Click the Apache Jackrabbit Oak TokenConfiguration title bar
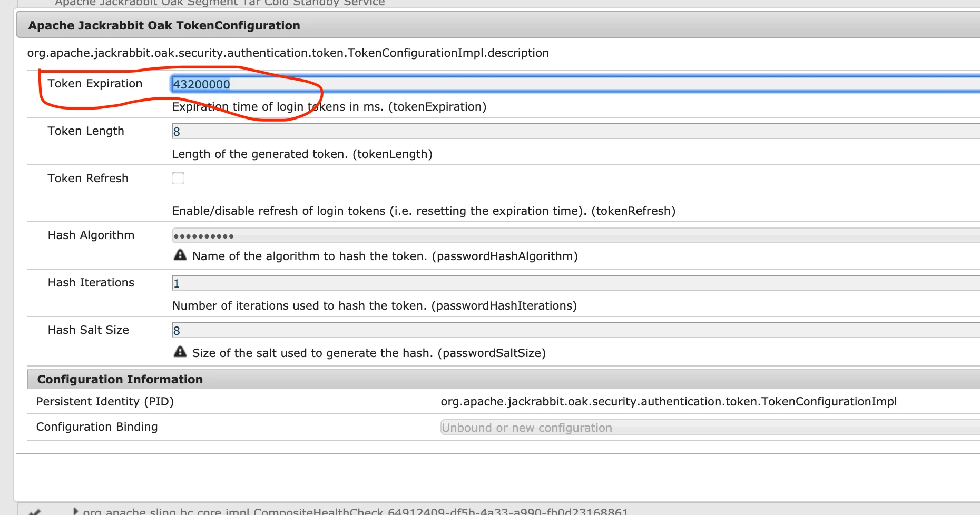 [498, 25]
